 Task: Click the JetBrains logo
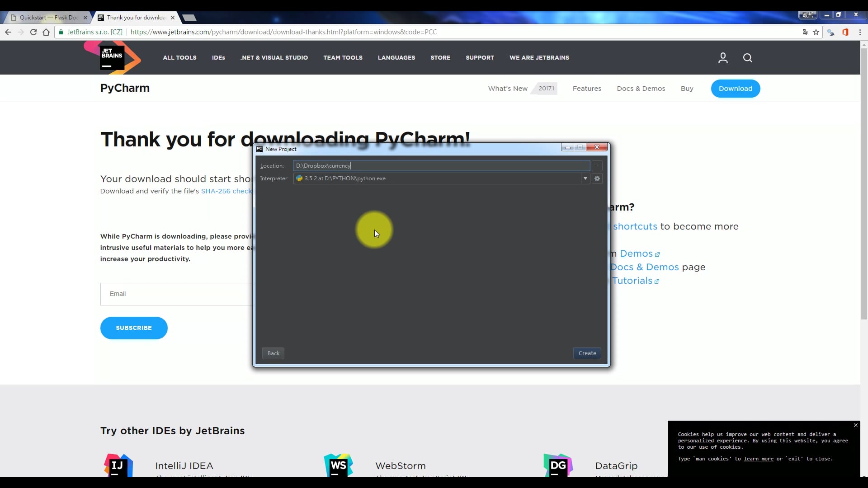point(113,58)
